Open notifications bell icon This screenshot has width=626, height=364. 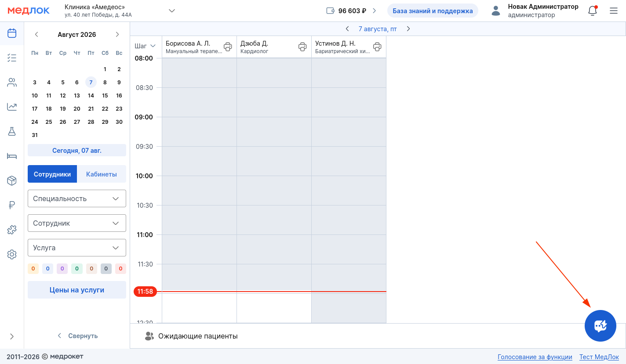pyautogui.click(x=593, y=11)
